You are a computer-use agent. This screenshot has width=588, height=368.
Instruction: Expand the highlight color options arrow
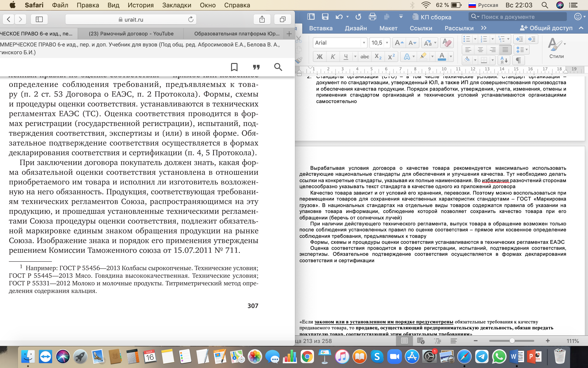432,57
